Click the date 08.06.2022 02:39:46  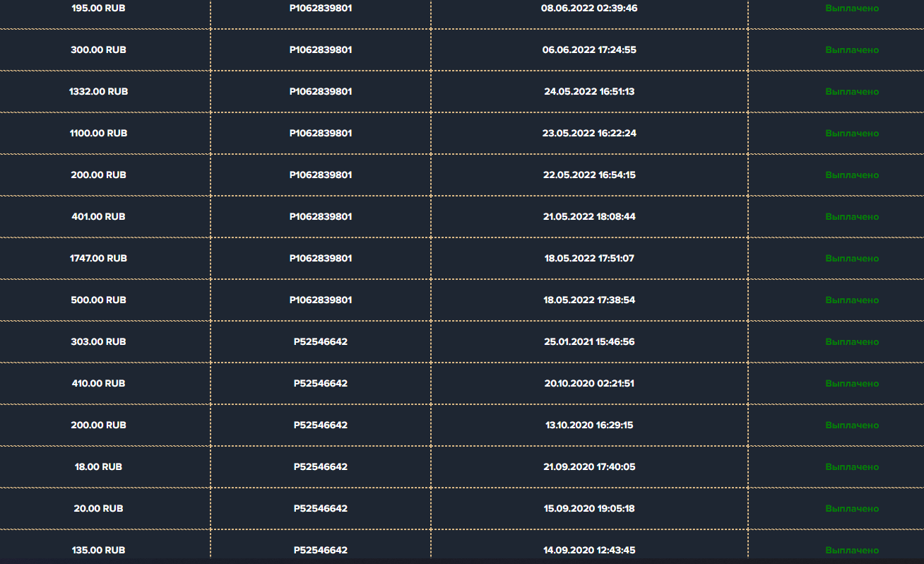pos(589,8)
